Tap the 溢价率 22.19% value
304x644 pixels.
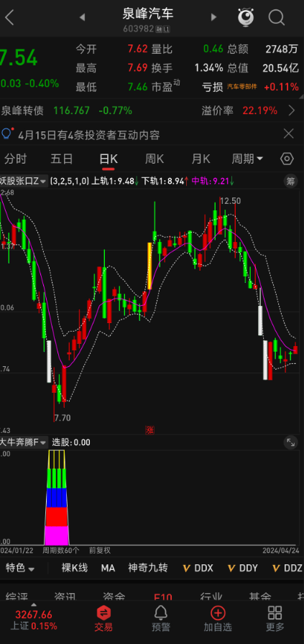pos(239,111)
